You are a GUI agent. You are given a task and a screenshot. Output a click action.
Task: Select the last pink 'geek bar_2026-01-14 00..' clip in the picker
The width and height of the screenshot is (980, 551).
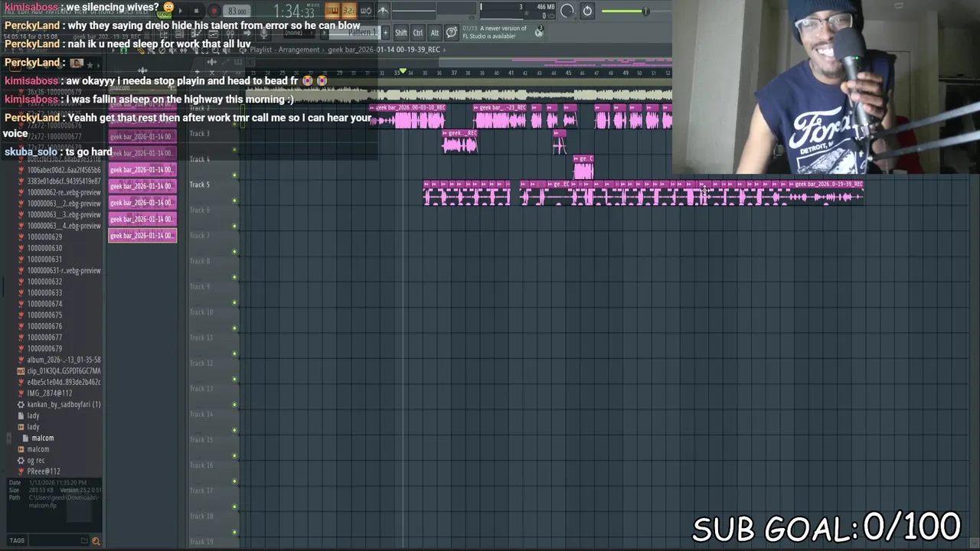click(142, 236)
